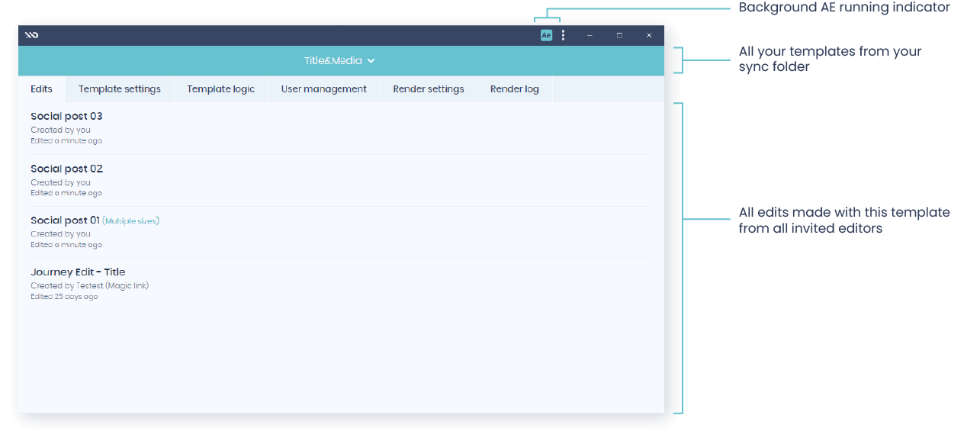Open the Template logic tab

point(221,89)
